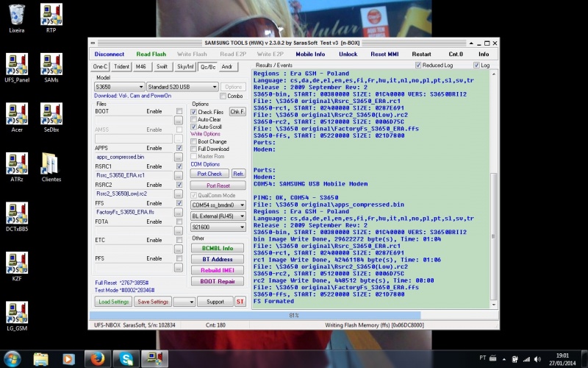
Task: Browse for the PFS file
Action: [x=178, y=267]
